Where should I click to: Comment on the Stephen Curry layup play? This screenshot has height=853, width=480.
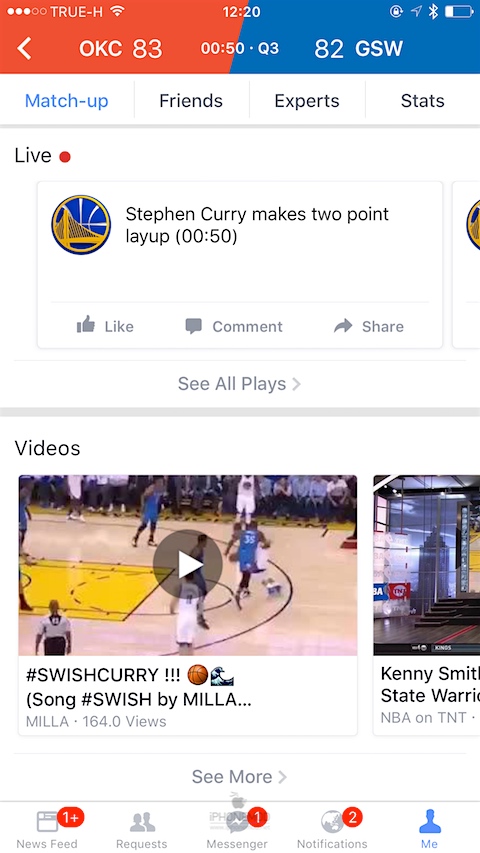[x=234, y=326]
